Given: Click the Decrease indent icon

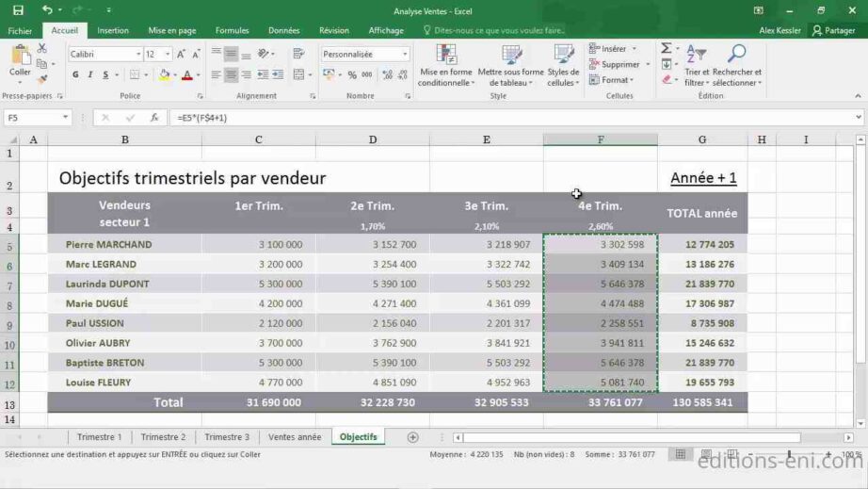Looking at the screenshot, I should 263,74.
